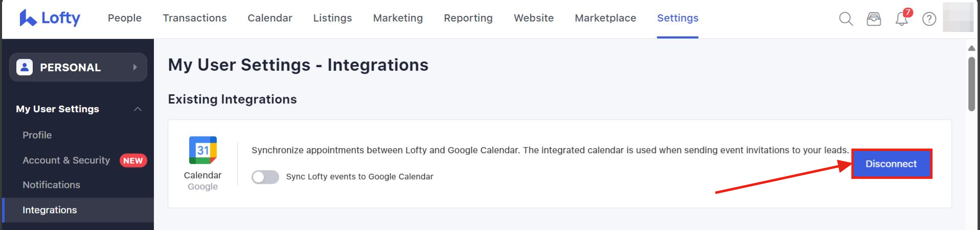980x230 pixels.
Task: Open Account & Security settings
Action: pos(66,160)
